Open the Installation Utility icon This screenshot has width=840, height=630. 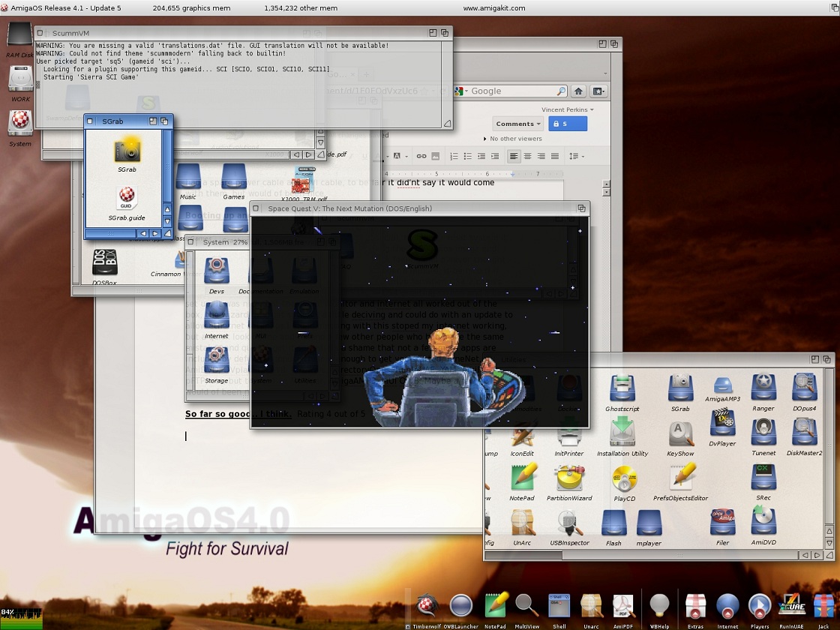(x=622, y=433)
